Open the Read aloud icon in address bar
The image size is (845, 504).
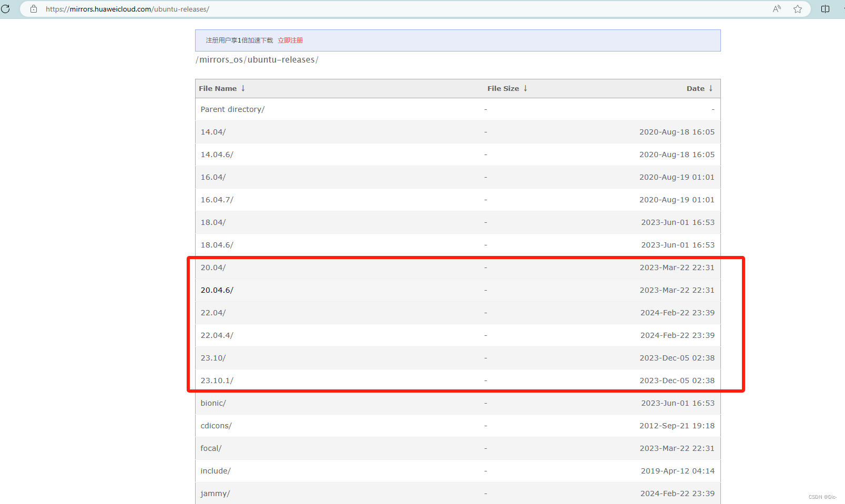(x=777, y=9)
